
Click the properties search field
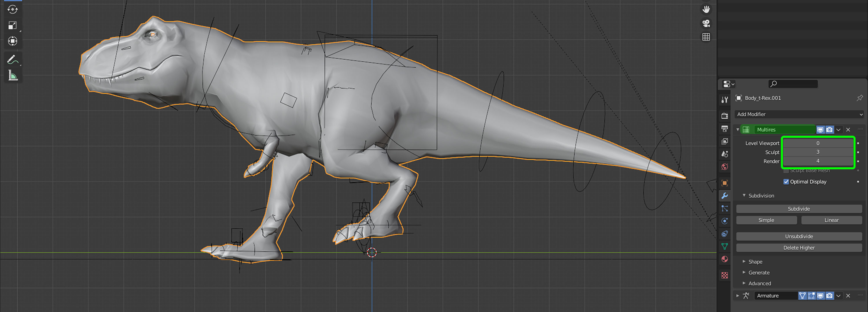pos(793,84)
